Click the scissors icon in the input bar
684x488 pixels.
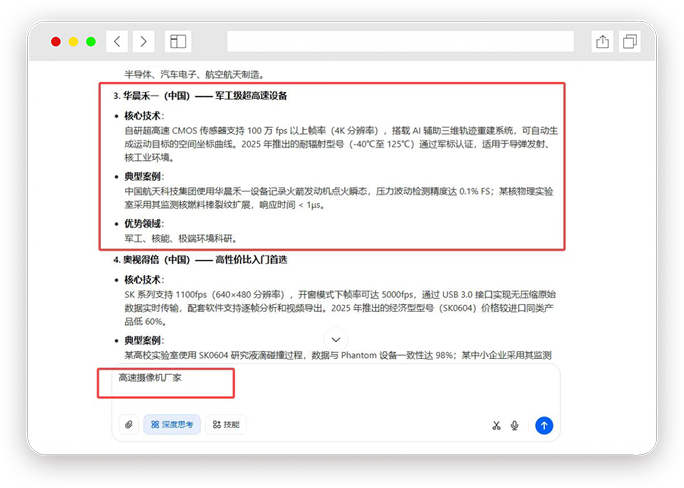(495, 425)
